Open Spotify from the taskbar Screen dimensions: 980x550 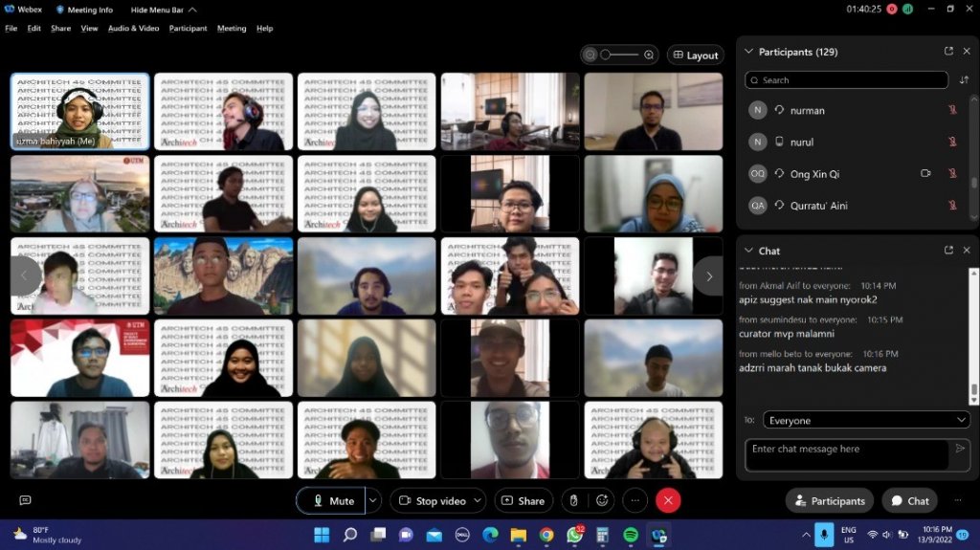point(631,534)
